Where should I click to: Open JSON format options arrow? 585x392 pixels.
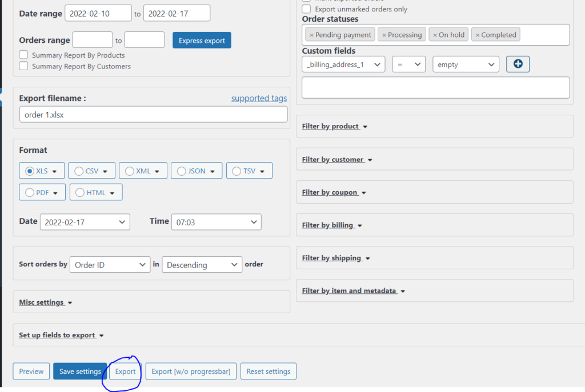point(213,171)
